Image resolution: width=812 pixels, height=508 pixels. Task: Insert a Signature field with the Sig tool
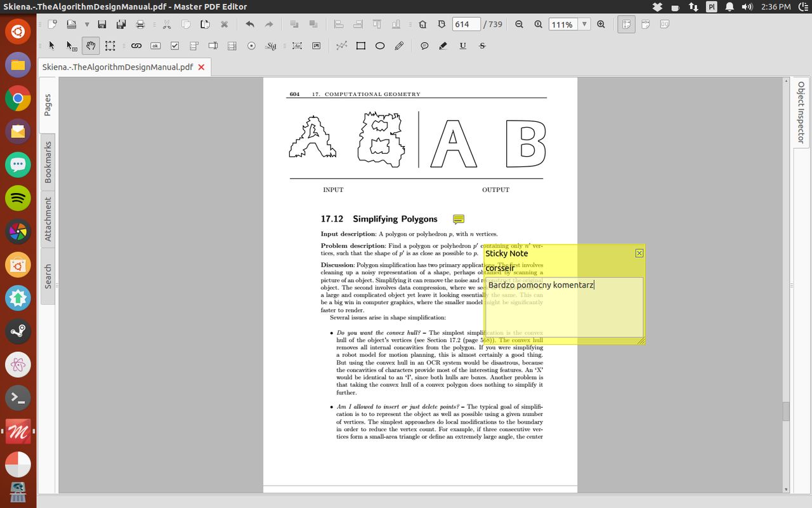(271, 46)
